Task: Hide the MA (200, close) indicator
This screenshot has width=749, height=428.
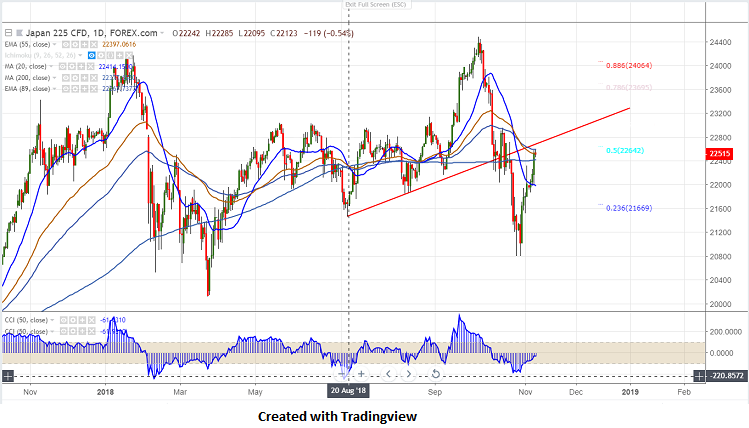Action: tap(66, 78)
